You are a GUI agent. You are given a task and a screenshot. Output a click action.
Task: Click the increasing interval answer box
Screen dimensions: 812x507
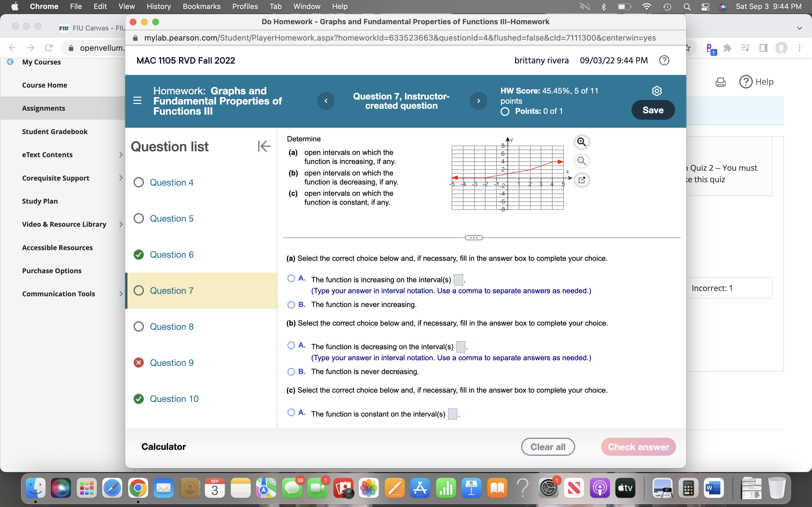click(x=458, y=279)
